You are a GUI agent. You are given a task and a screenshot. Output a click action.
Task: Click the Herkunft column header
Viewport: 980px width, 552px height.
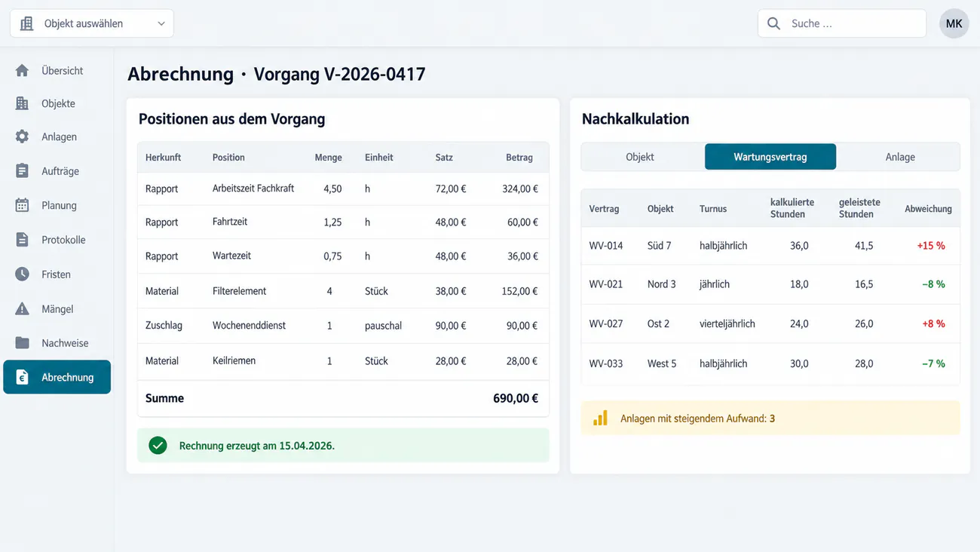pos(164,158)
